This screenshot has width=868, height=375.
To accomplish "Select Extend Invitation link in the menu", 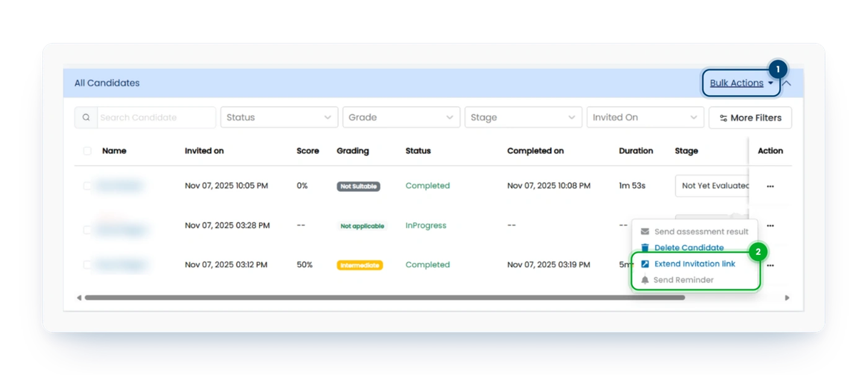I will pyautogui.click(x=695, y=264).
